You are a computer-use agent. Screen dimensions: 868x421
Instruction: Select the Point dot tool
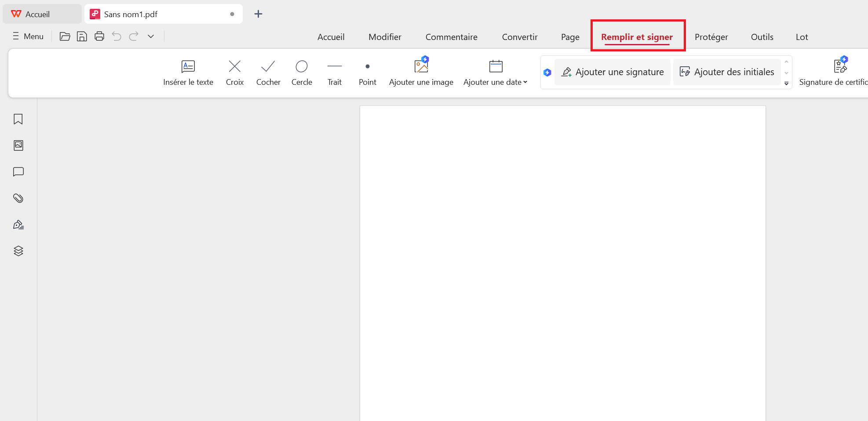[367, 73]
